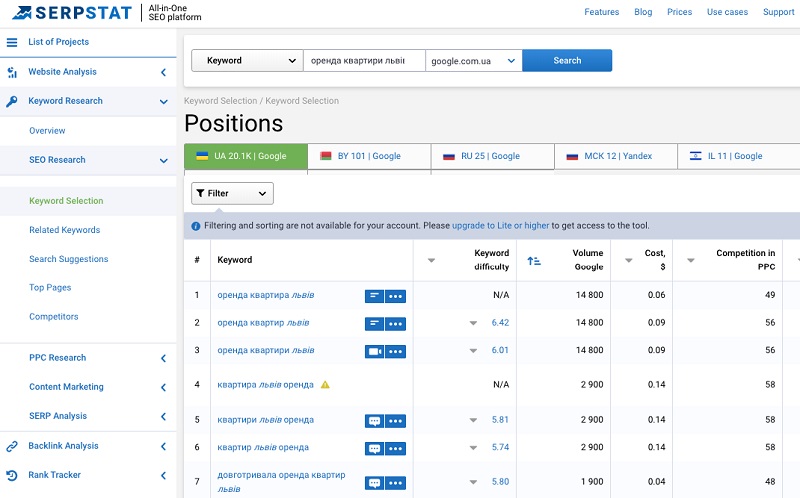This screenshot has height=498, width=800.
Task: Open the google.com.ua database dropdown
Action: coord(473,61)
